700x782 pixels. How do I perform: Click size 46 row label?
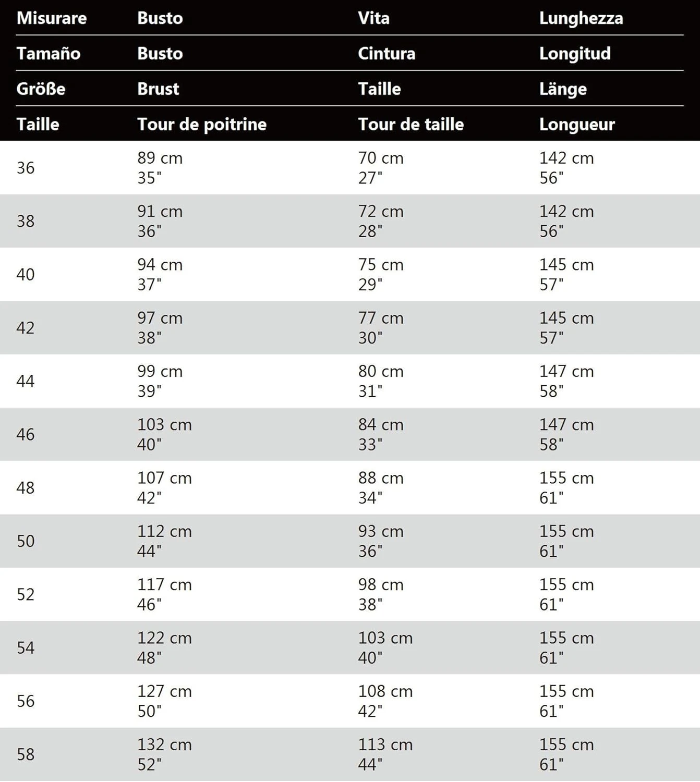pyautogui.click(x=26, y=434)
